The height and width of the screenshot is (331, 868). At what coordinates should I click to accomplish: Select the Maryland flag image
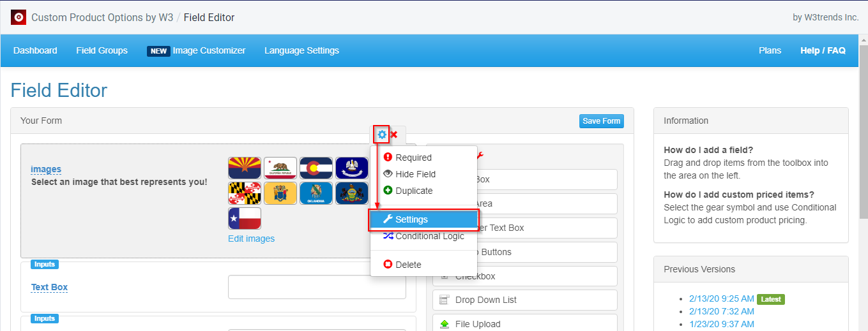(245, 193)
